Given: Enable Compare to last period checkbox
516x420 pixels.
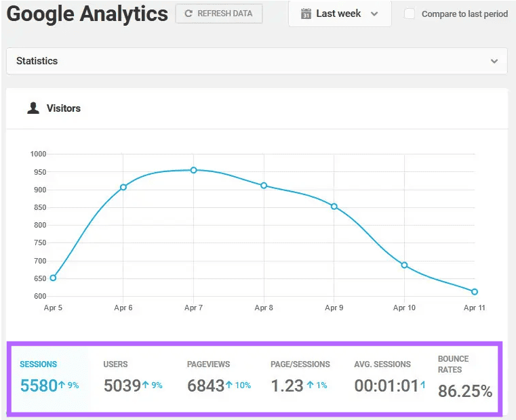Looking at the screenshot, I should tap(409, 14).
